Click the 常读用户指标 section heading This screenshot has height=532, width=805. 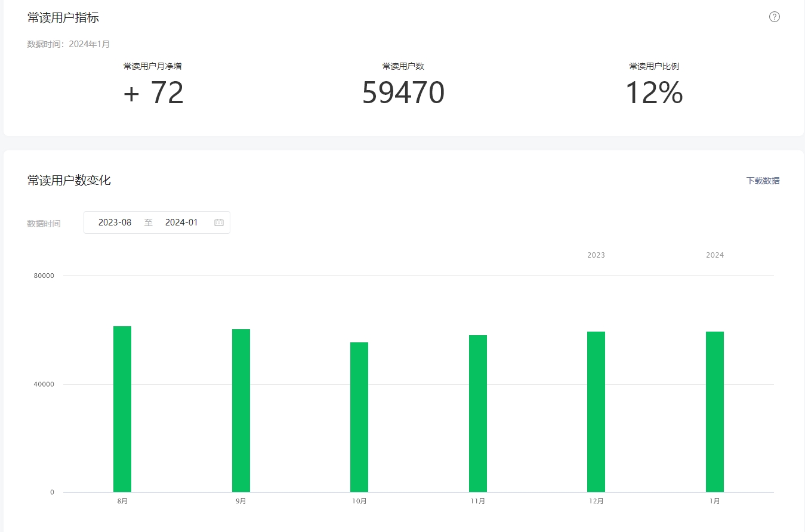point(63,18)
